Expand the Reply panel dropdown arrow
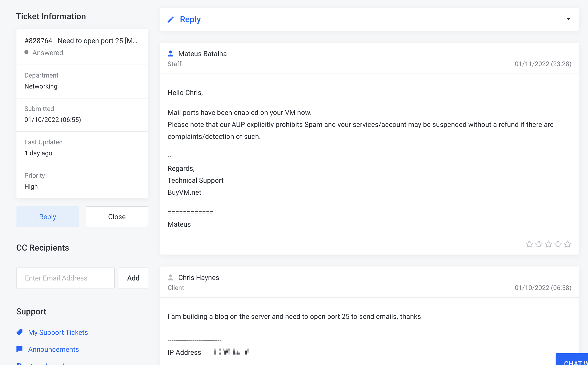 coord(568,19)
